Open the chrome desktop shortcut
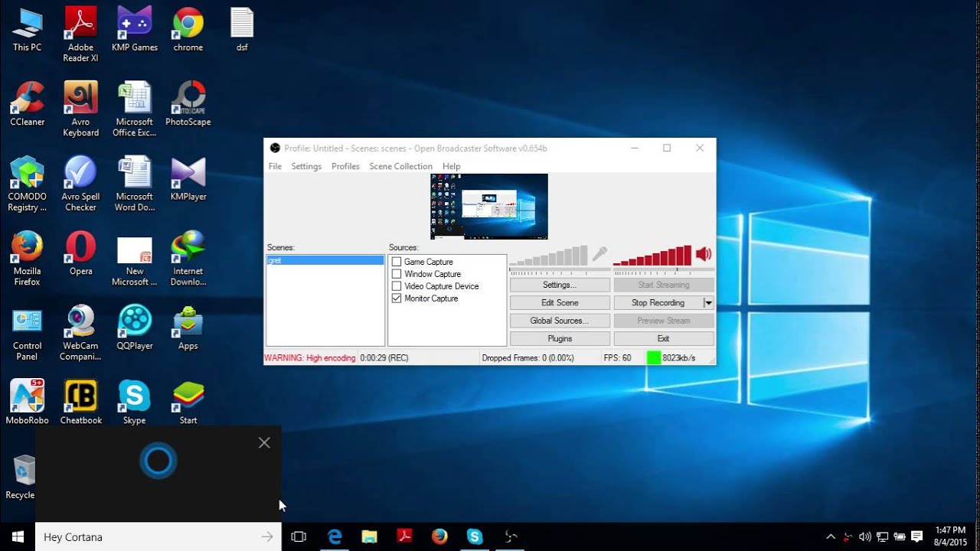The height and width of the screenshot is (551, 980). pos(188,29)
